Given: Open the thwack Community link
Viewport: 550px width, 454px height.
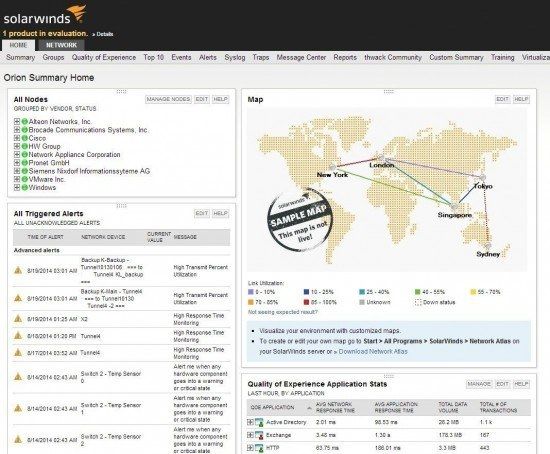Looking at the screenshot, I should 393,57.
